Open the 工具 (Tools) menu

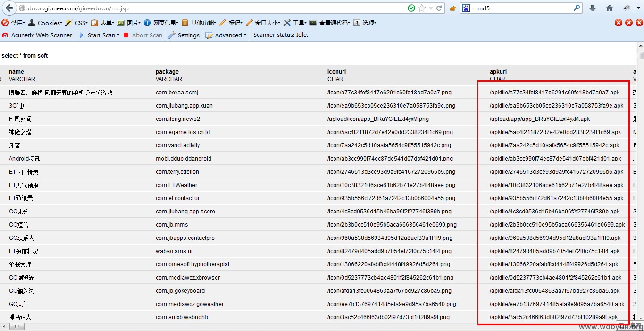[x=295, y=23]
